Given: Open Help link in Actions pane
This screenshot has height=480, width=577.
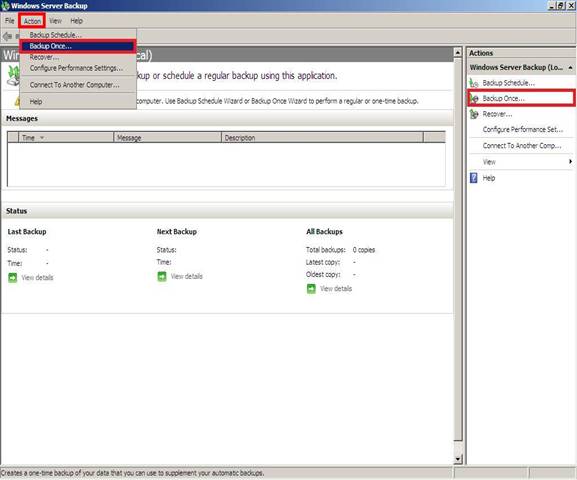Looking at the screenshot, I should pyautogui.click(x=489, y=178).
